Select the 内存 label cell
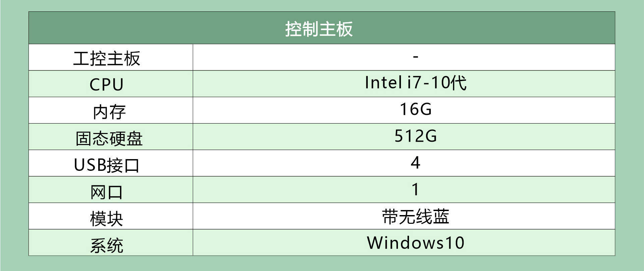Viewport: 644px width, 271px height. pos(109,112)
